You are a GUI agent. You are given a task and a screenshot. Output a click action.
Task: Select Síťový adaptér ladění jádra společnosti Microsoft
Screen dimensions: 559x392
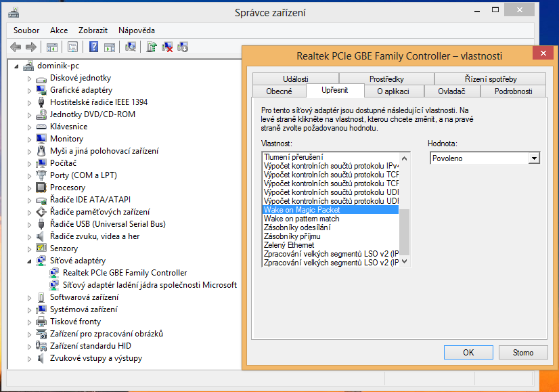[x=150, y=285]
